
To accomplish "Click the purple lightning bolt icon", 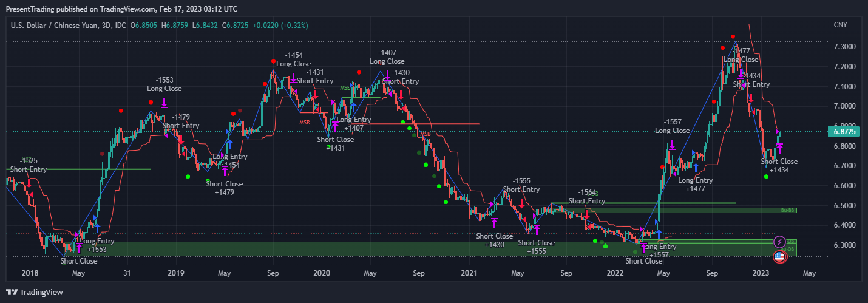I will coord(780,242).
